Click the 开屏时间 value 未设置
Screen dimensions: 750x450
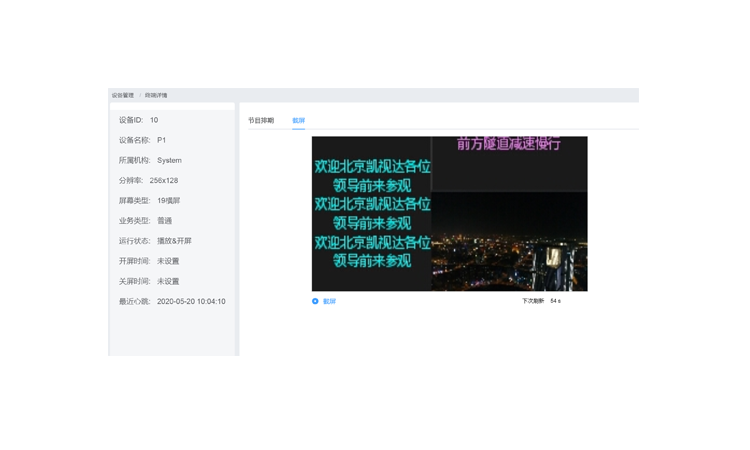[168, 261]
